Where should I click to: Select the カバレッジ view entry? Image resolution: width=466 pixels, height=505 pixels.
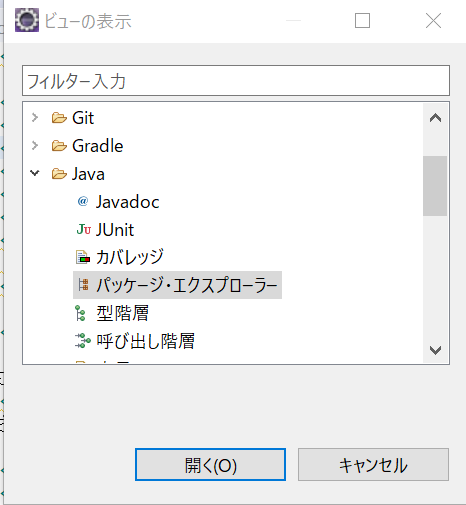click(130, 257)
